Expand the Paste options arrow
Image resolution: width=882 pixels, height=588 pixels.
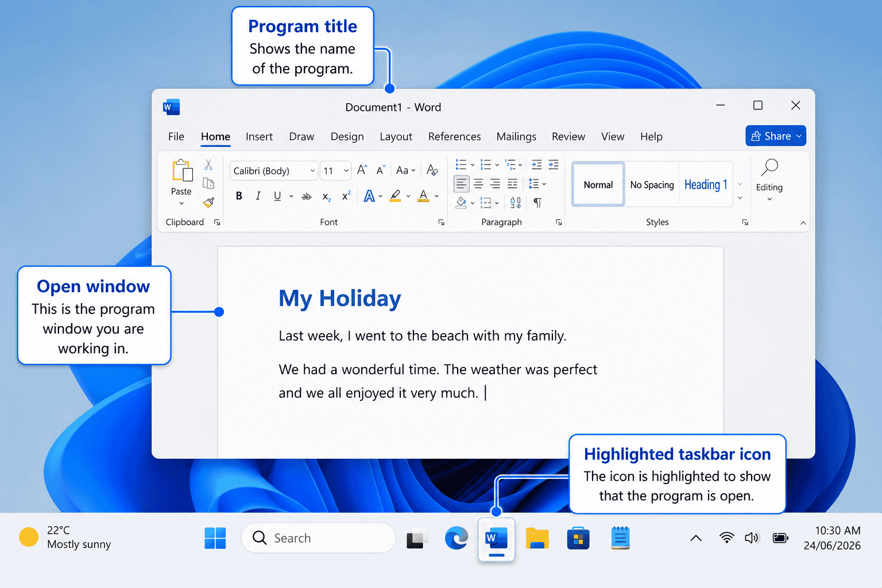coord(181,203)
